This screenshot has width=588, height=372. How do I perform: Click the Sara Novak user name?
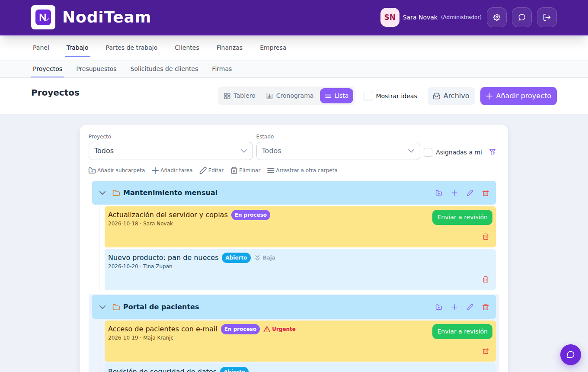(x=419, y=17)
